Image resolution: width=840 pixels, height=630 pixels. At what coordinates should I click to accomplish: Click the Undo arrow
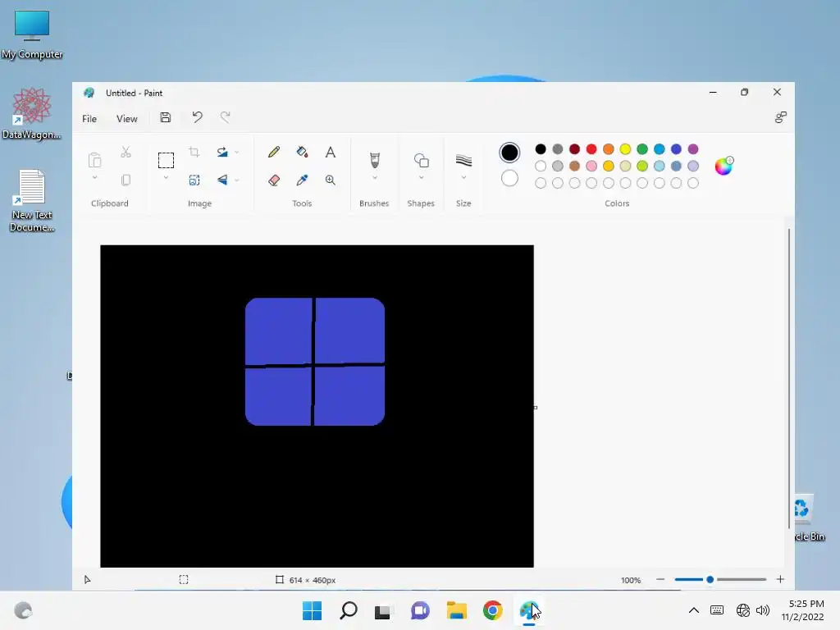tap(197, 117)
